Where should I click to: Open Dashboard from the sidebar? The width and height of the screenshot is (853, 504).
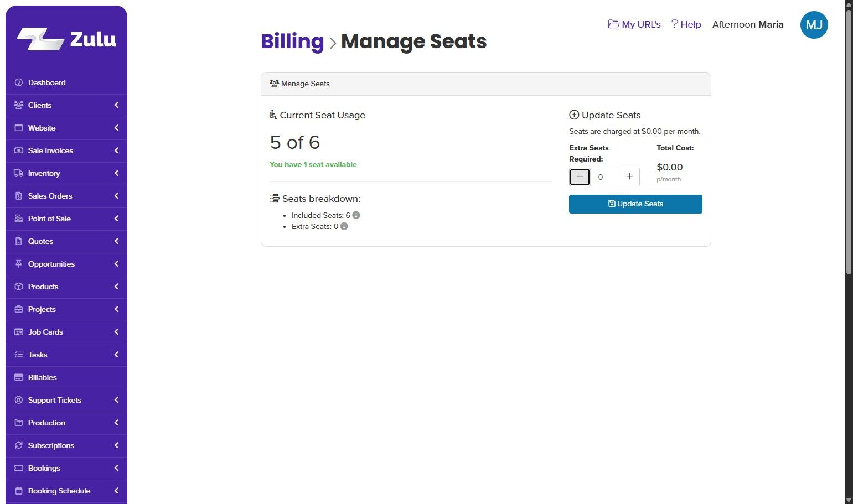pyautogui.click(x=47, y=82)
